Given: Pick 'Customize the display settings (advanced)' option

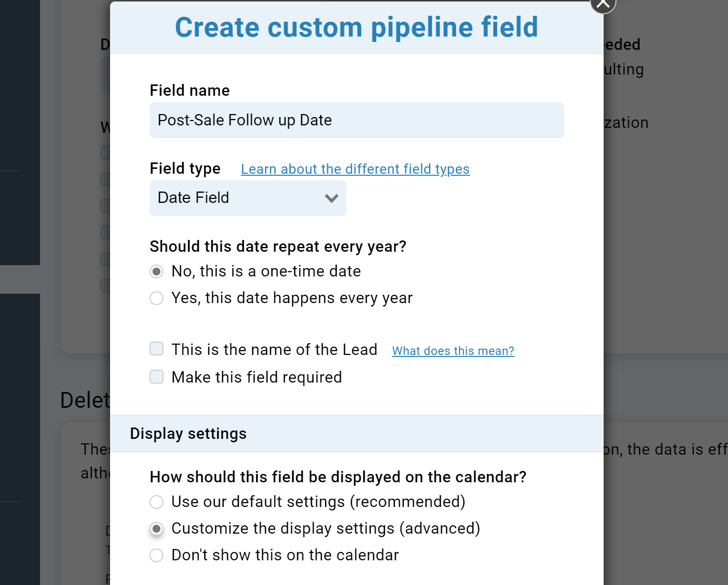Looking at the screenshot, I should coord(156,529).
